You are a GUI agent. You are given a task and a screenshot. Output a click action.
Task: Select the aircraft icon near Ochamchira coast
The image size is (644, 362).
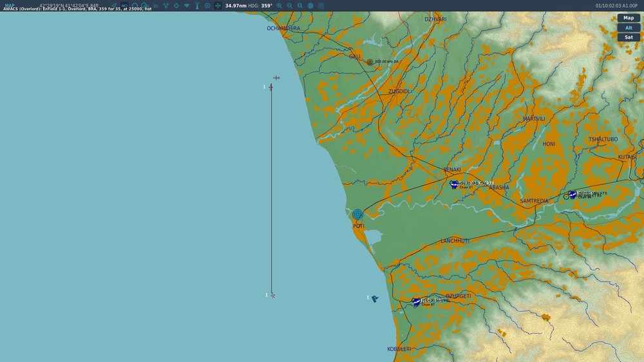(276, 78)
